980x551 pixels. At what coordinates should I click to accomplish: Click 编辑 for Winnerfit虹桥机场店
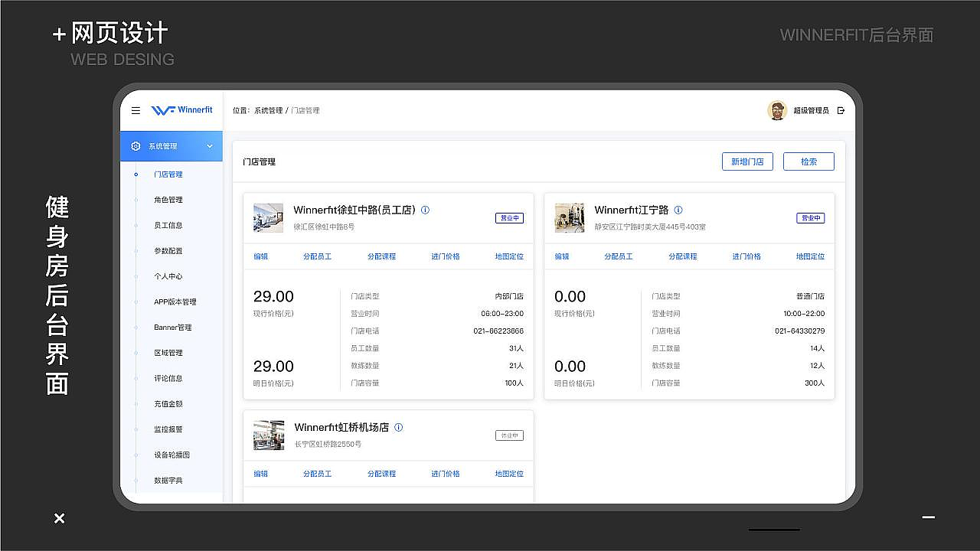click(x=261, y=474)
